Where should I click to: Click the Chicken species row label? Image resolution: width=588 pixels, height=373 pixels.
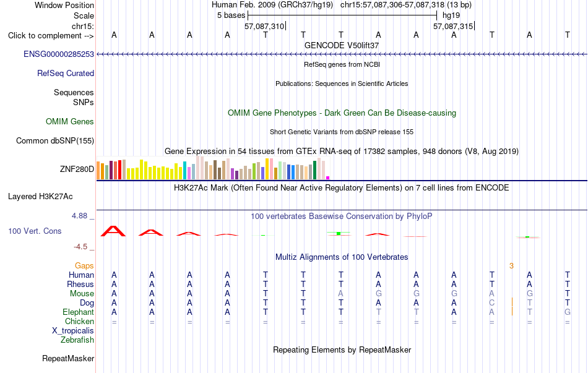(x=79, y=321)
